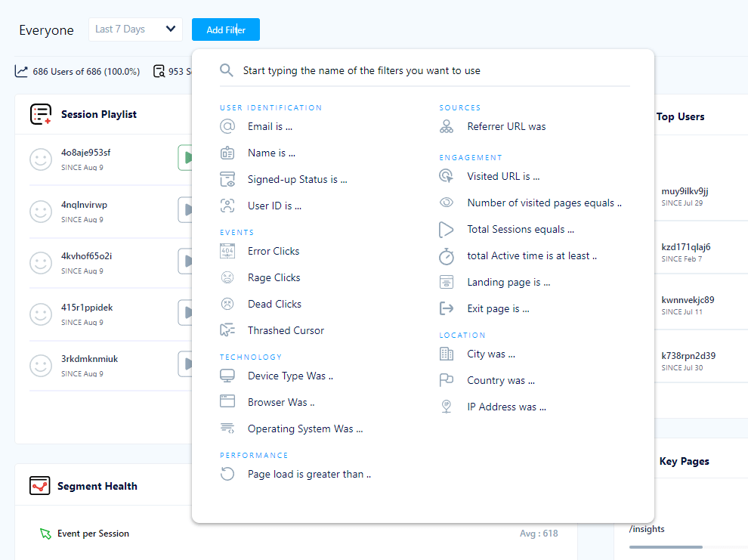The image size is (748, 560).
Task: Click the Add Filter button
Action: pos(225,29)
